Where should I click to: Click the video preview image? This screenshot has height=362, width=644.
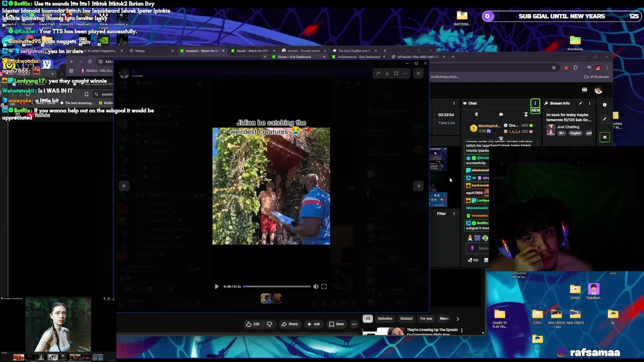coord(271,186)
